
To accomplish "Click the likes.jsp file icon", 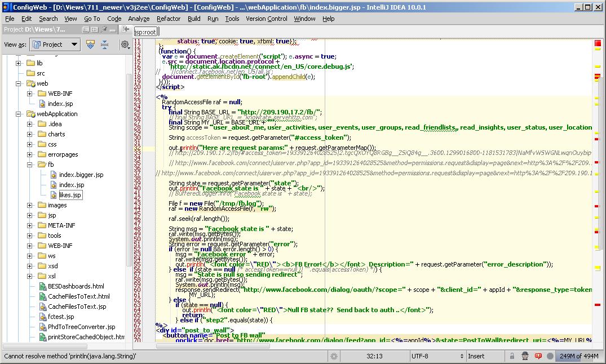I will click(x=54, y=195).
